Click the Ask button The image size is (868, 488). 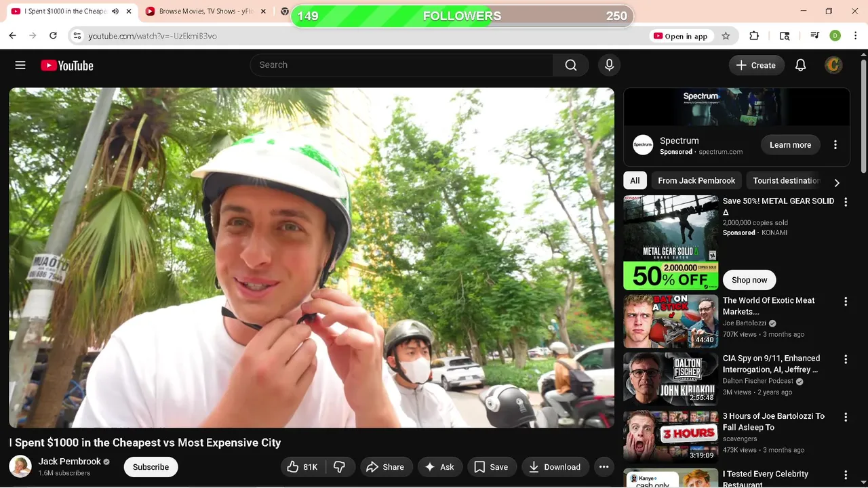coord(439,467)
